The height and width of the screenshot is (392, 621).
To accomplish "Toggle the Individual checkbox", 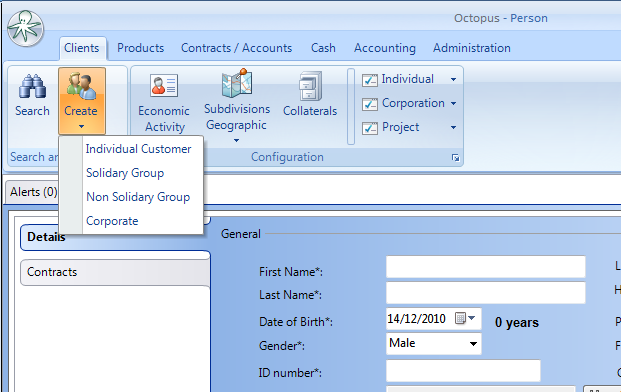I will pyautogui.click(x=370, y=80).
